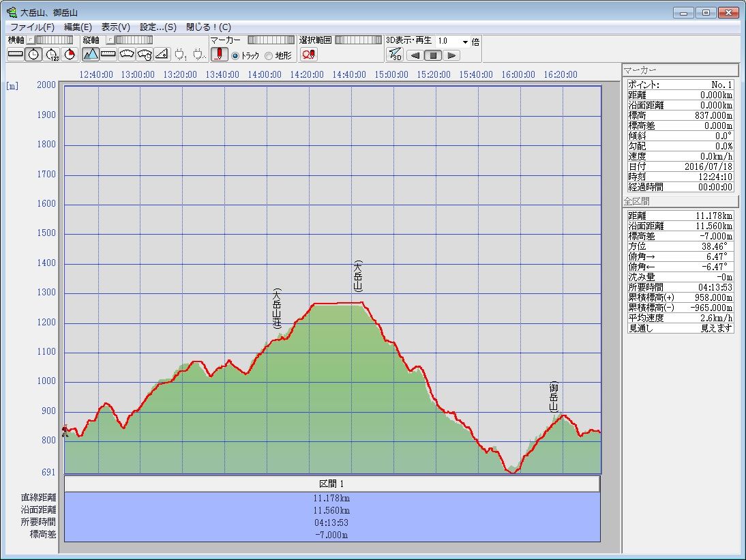Open the ファイル(F) menu
The height and width of the screenshot is (560, 746).
click(32, 27)
